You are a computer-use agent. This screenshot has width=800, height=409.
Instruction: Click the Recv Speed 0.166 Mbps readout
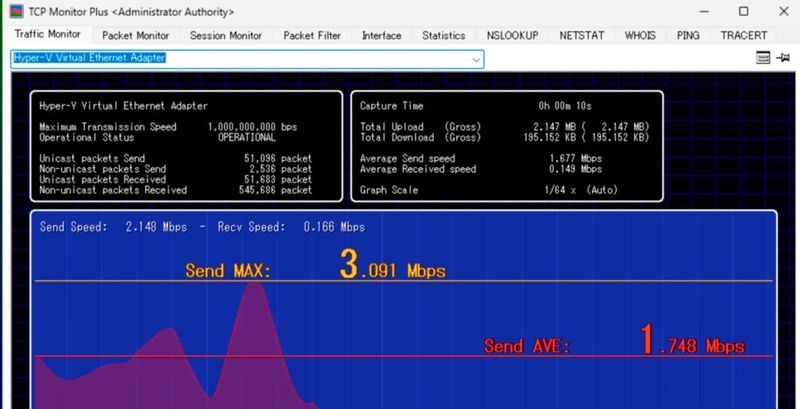pos(291,227)
